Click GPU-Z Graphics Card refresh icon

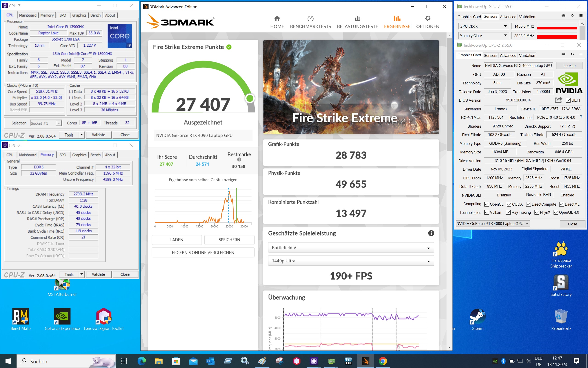click(572, 54)
